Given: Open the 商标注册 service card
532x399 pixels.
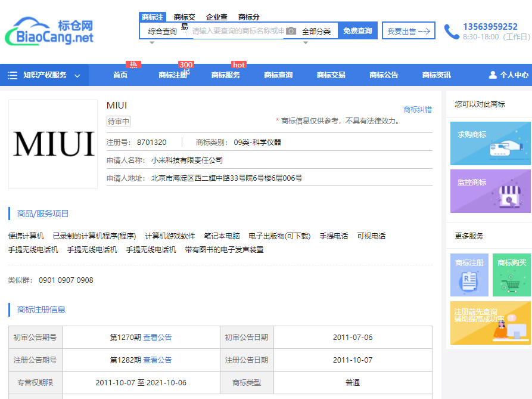Looking at the screenshot, I should point(469,275).
